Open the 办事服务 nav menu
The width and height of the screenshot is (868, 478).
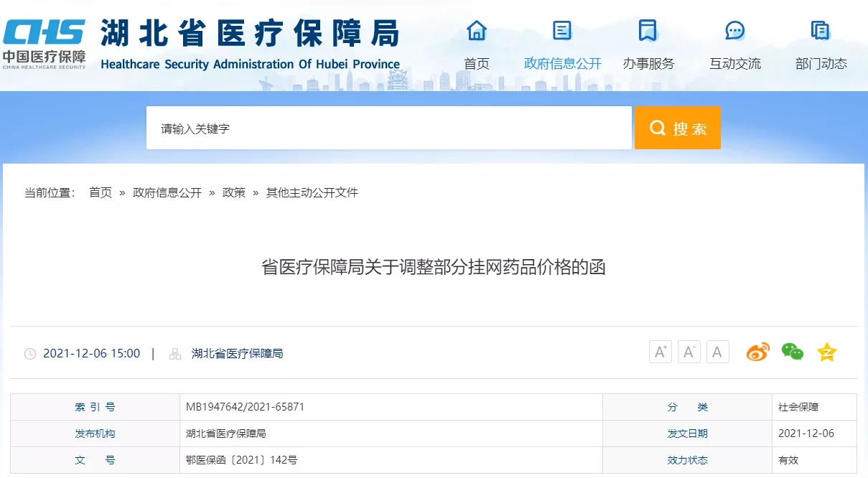[648, 64]
